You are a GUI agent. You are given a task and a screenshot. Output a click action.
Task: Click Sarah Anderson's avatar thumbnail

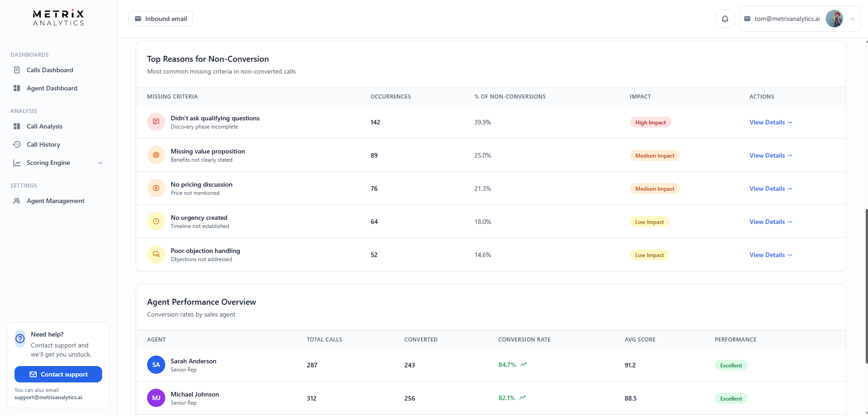click(x=156, y=365)
